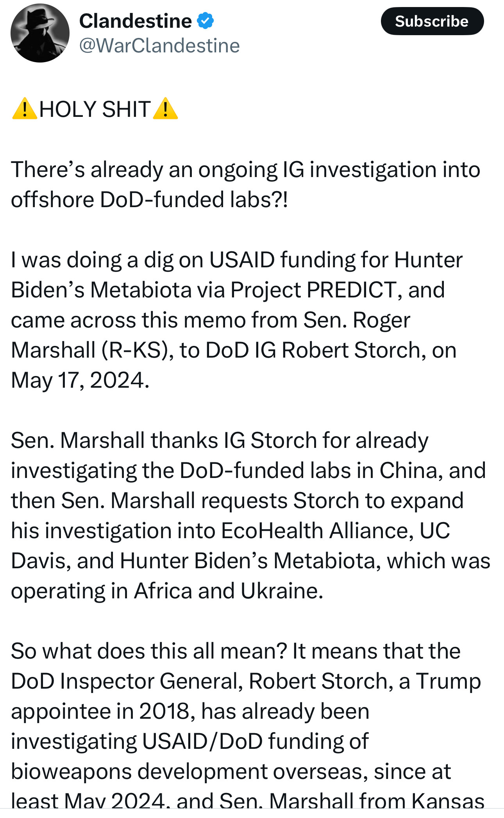Open the @WarClandestine handle link
The height and width of the screenshot is (818, 504).
coord(159,46)
